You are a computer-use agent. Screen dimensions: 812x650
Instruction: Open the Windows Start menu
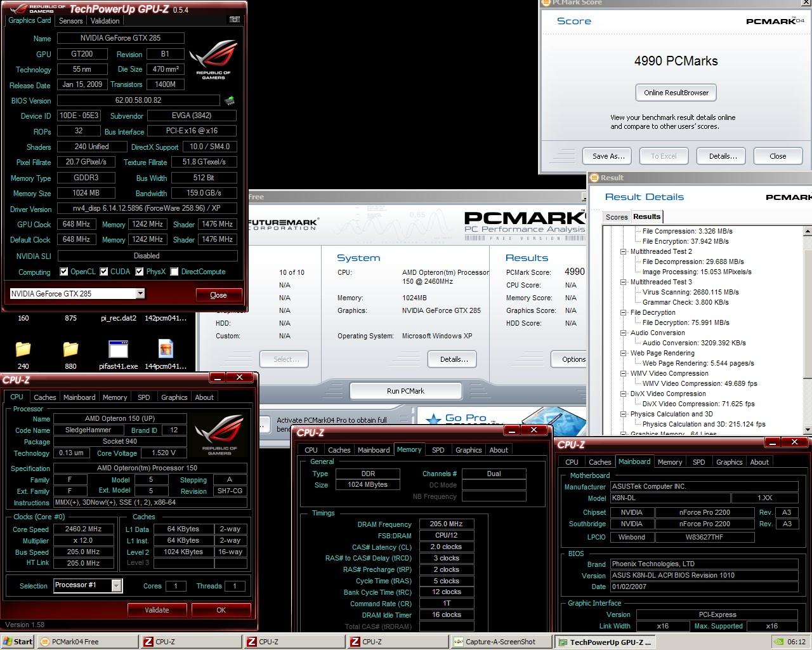point(18,642)
